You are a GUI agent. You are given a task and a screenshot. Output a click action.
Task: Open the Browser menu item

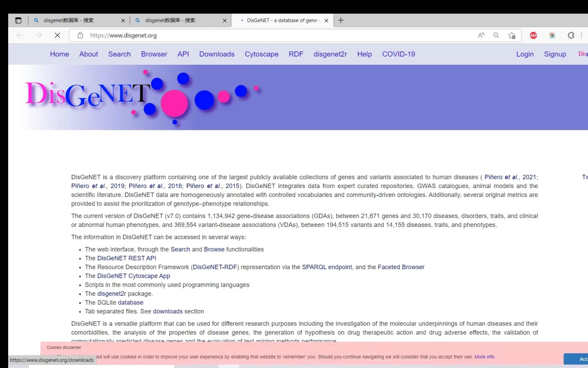[154, 54]
